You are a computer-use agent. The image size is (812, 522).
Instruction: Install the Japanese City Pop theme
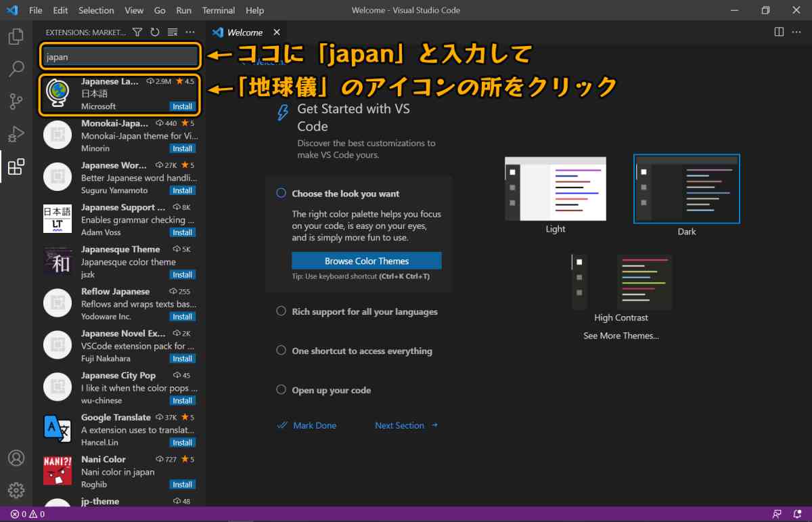pyautogui.click(x=183, y=400)
